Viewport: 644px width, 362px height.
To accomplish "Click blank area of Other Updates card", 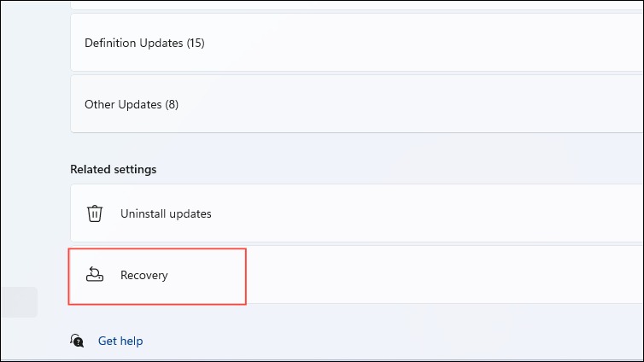I will (x=411, y=104).
